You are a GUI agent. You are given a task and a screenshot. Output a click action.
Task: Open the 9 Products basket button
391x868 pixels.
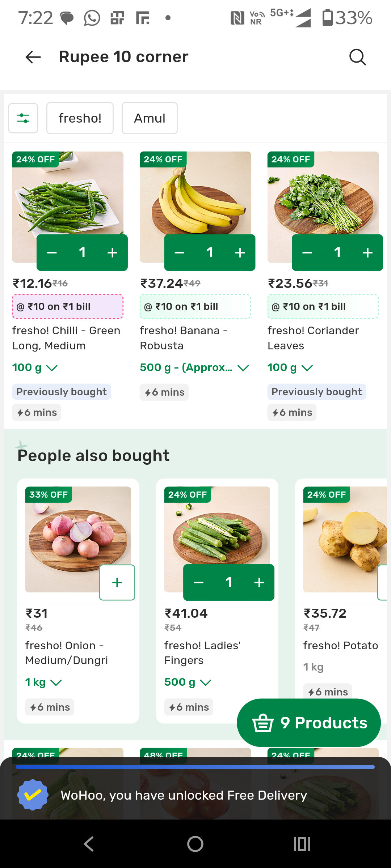click(309, 723)
